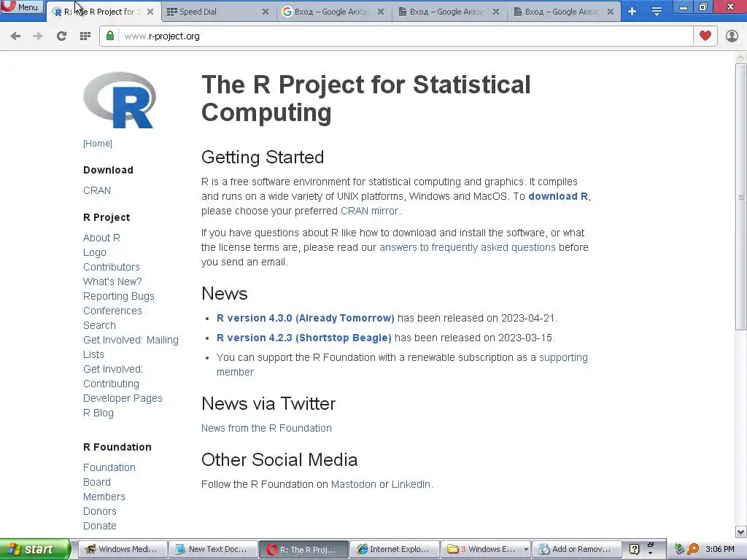Open the Search link in sidebar
The width and height of the screenshot is (747, 560).
point(99,325)
